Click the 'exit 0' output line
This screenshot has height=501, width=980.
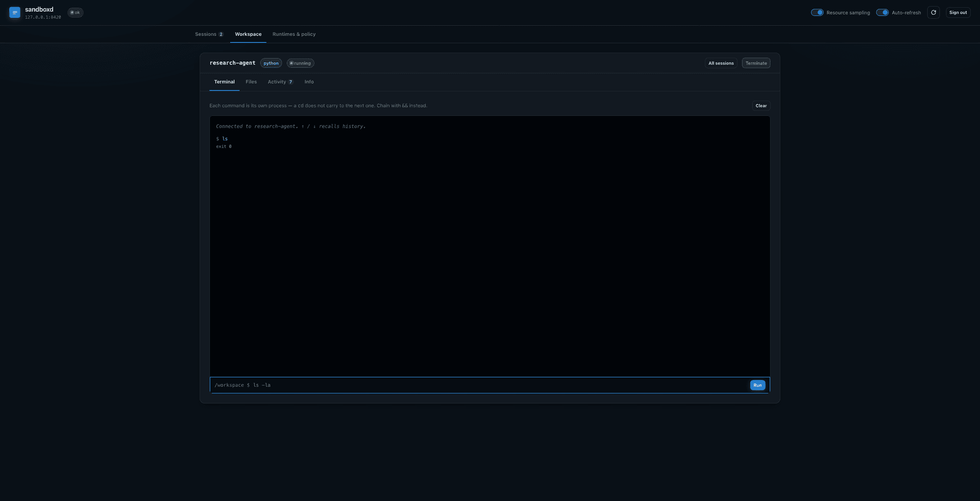(x=224, y=147)
